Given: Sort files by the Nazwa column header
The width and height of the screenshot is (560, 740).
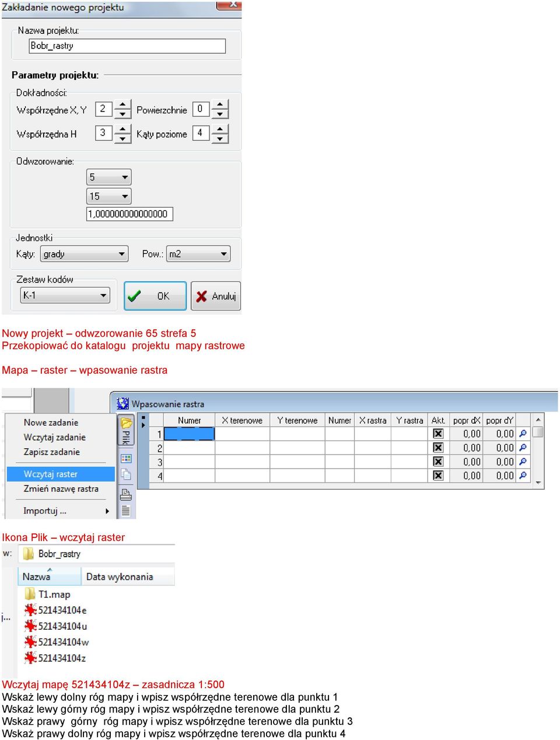Looking at the screenshot, I should pyautogui.click(x=49, y=577).
